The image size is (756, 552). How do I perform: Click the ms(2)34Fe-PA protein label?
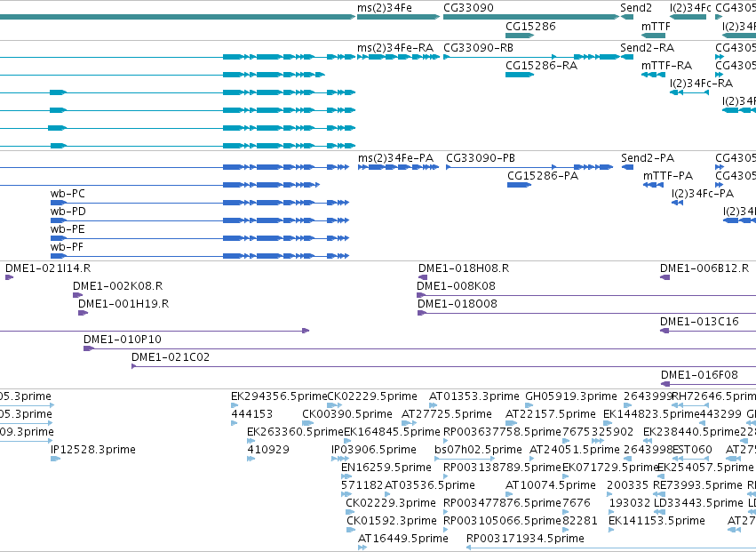395,158
